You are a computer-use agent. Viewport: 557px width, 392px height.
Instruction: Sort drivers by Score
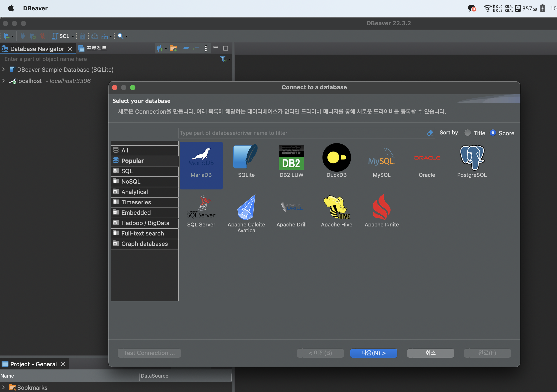(493, 133)
